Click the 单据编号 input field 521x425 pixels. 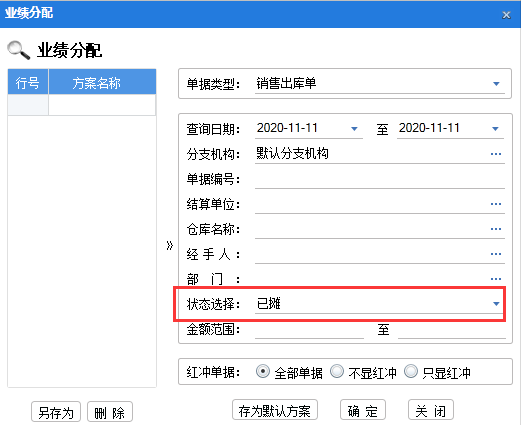(x=380, y=180)
